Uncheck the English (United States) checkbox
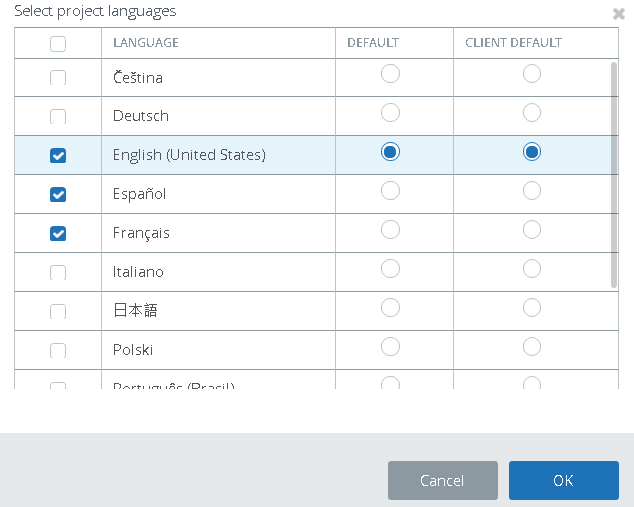 pos(58,155)
